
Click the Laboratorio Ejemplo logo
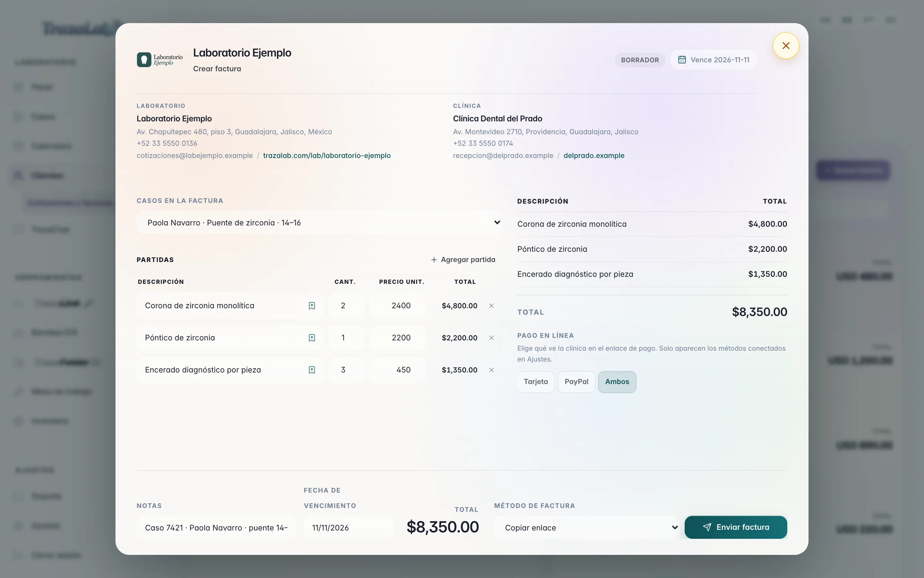pos(159,60)
